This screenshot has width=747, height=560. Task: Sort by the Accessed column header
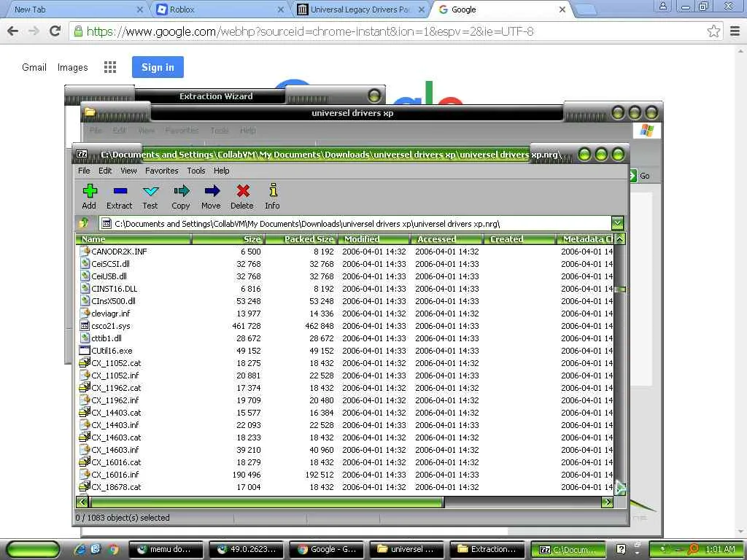click(x=447, y=239)
